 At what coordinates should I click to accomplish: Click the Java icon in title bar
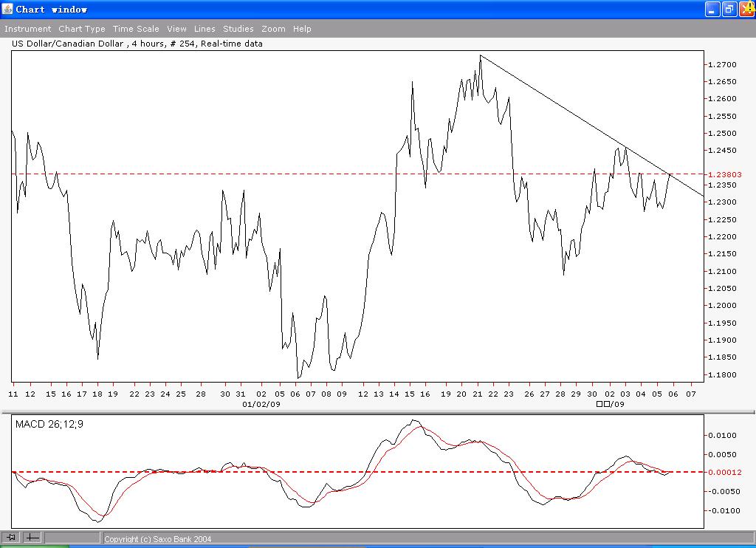[7, 9]
